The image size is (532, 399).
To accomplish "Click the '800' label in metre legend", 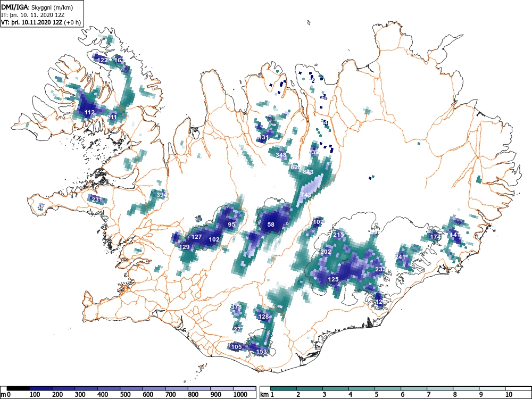I will click(193, 395).
